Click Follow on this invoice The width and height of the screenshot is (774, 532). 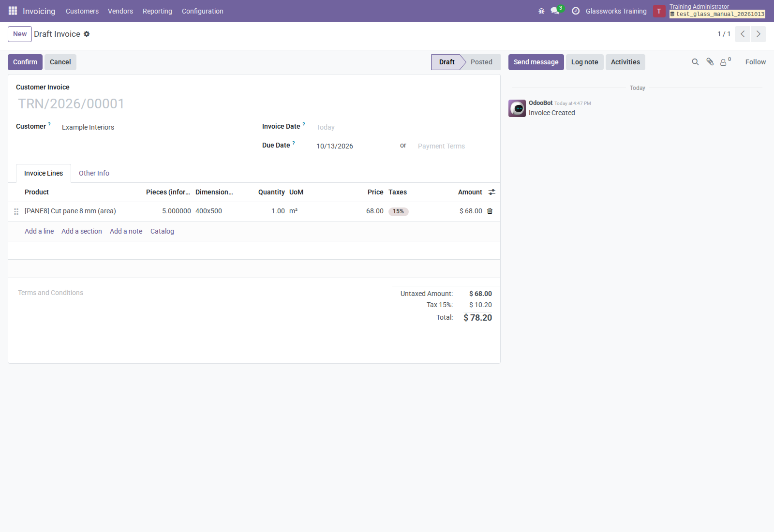click(x=756, y=62)
